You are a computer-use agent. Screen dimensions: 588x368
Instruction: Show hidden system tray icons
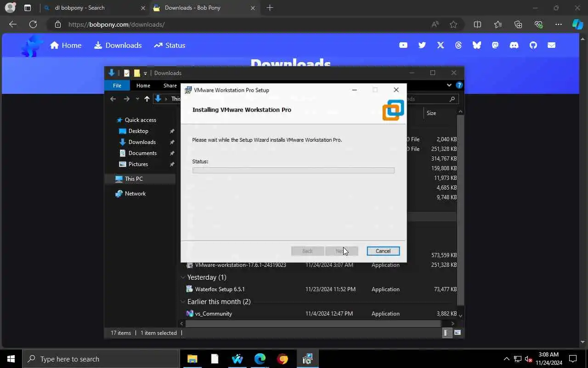coord(506,359)
